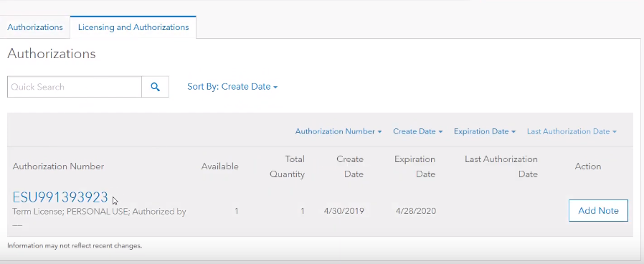Expand the Authorization Number filter dropdown
This screenshot has height=264, width=644.
coord(338,131)
